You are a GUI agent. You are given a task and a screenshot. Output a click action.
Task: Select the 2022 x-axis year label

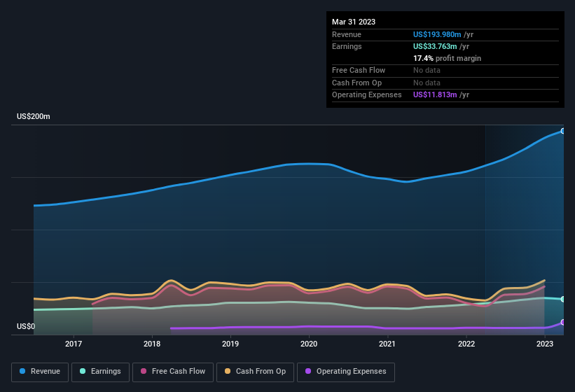click(x=466, y=344)
